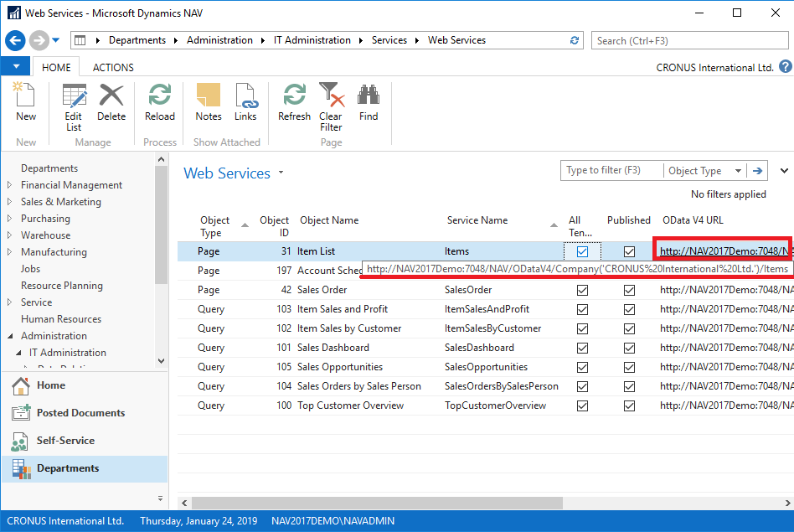Switch to the HOME ribbon tab
794x532 pixels.
pos(56,67)
